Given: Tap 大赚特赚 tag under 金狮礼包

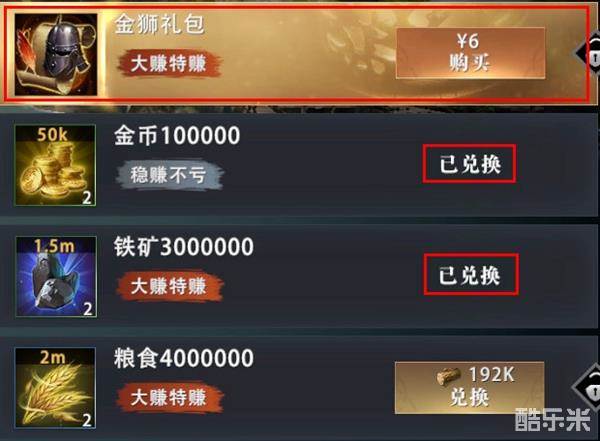Looking at the screenshot, I should [169, 64].
